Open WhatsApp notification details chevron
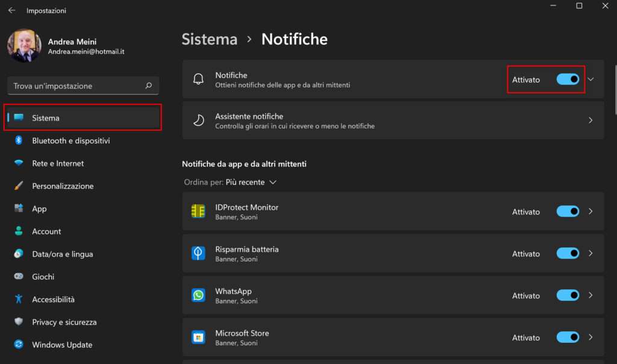This screenshot has width=617, height=364. point(590,295)
